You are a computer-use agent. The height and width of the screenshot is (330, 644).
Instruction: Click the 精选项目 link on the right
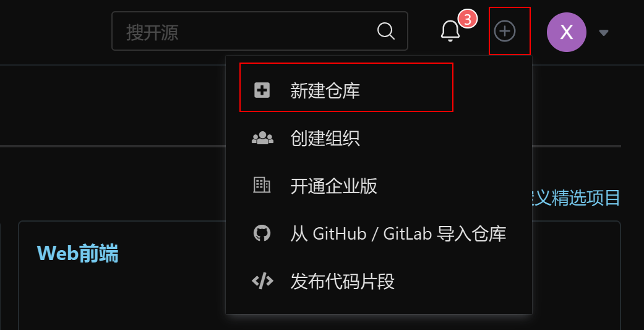pos(576,198)
